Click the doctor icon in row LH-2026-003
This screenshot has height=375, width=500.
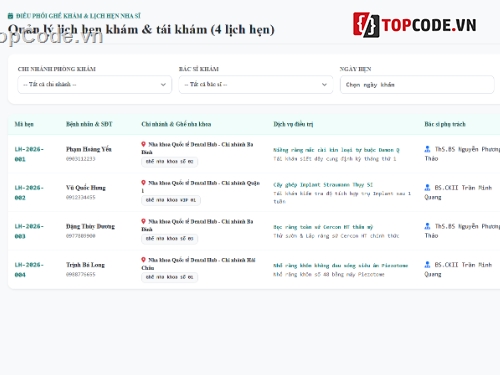click(427, 226)
